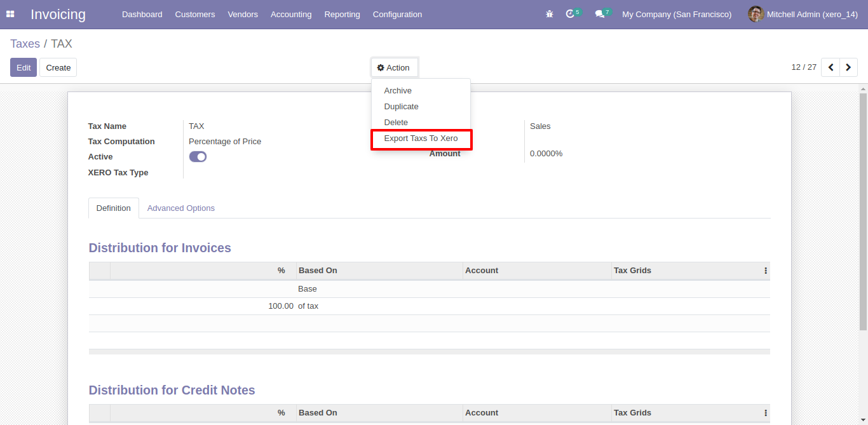Switch to the Definition tab
Viewport: 868px width, 425px height.
[114, 208]
